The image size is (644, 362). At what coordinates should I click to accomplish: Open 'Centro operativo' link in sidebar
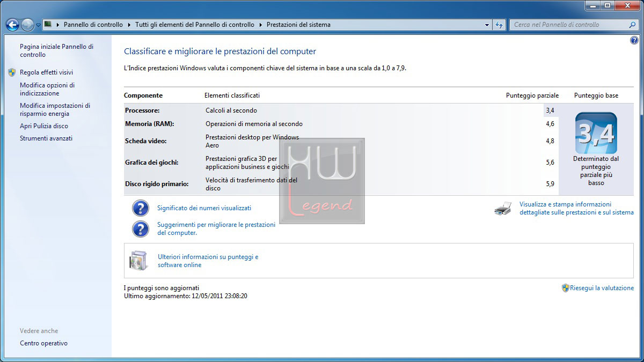pyautogui.click(x=43, y=343)
